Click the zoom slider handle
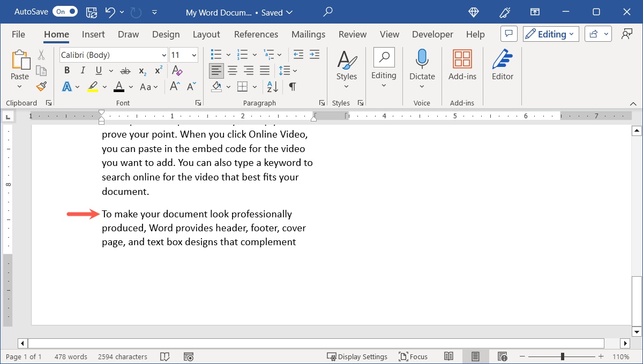 click(563, 357)
